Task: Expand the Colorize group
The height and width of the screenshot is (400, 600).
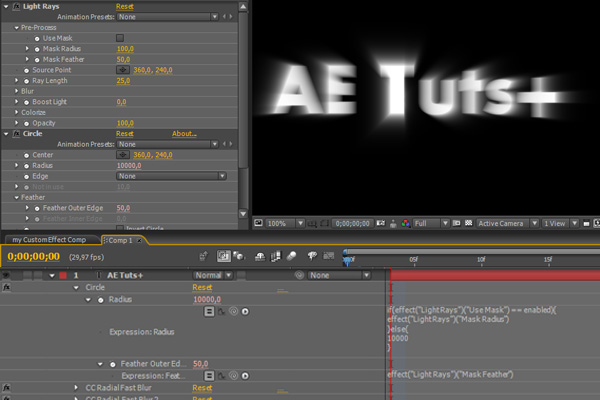Action: [16, 112]
